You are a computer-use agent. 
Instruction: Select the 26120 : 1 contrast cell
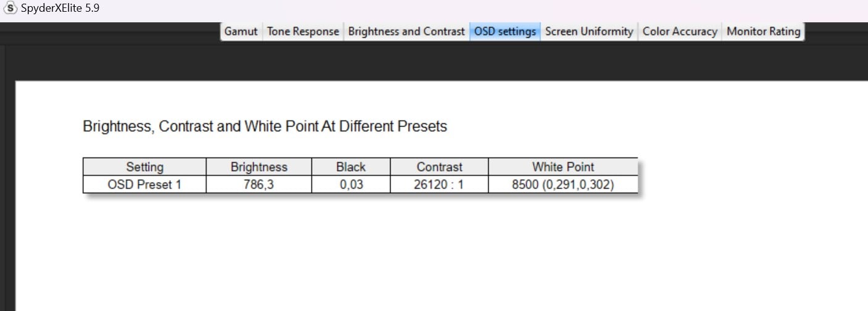coord(439,185)
